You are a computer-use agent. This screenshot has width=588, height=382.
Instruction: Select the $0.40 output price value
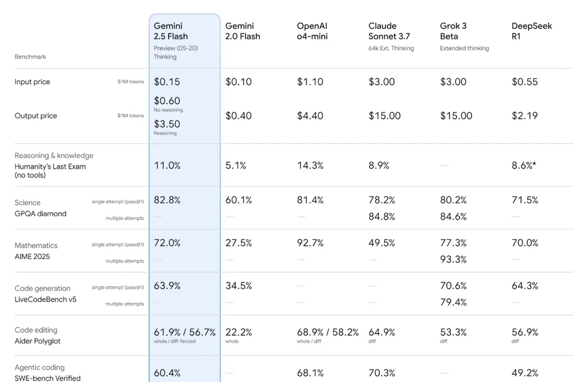239,116
